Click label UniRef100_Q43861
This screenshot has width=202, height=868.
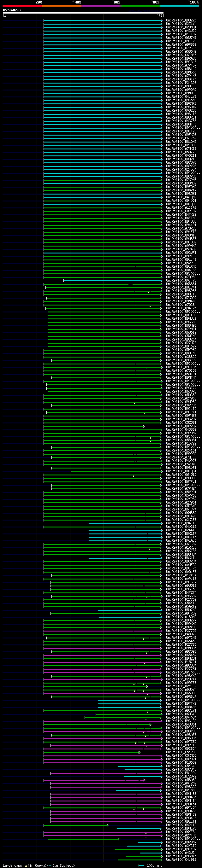181,725
